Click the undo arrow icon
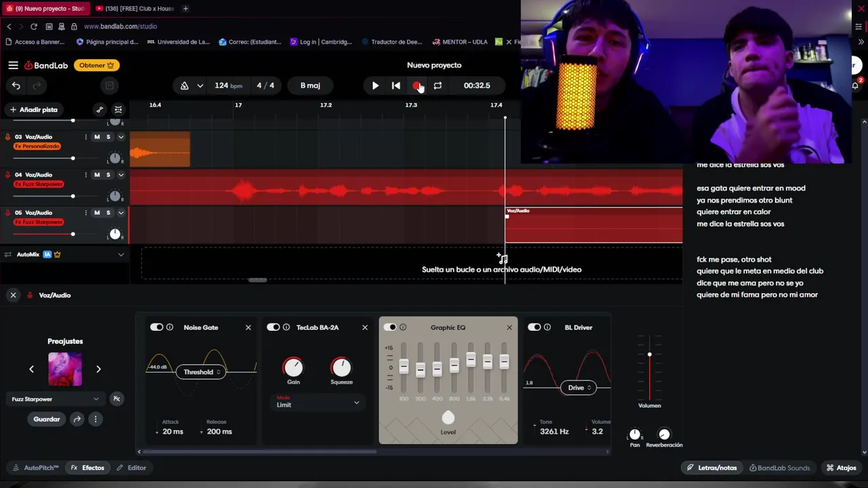Viewport: 868px width, 488px height. pos(16,85)
